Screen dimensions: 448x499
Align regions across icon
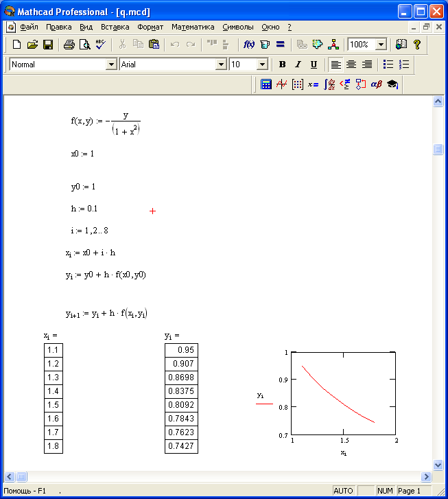pos(211,45)
